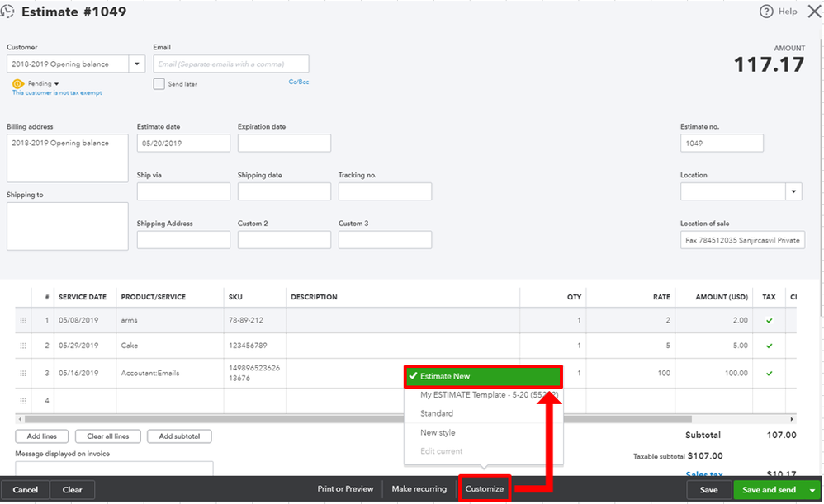Select the Standard template
The width and height of the screenshot is (824, 504).
point(437,413)
